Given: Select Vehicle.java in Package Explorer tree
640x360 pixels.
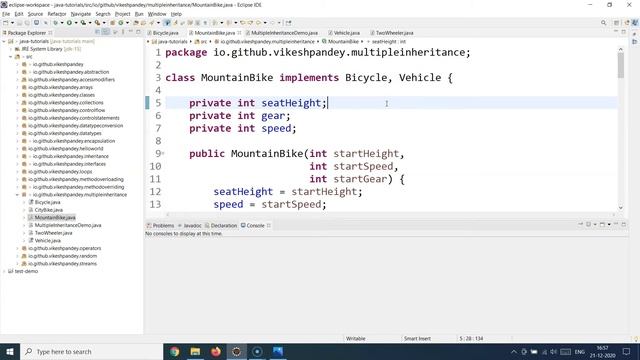Looking at the screenshot, I should (x=48, y=241).
